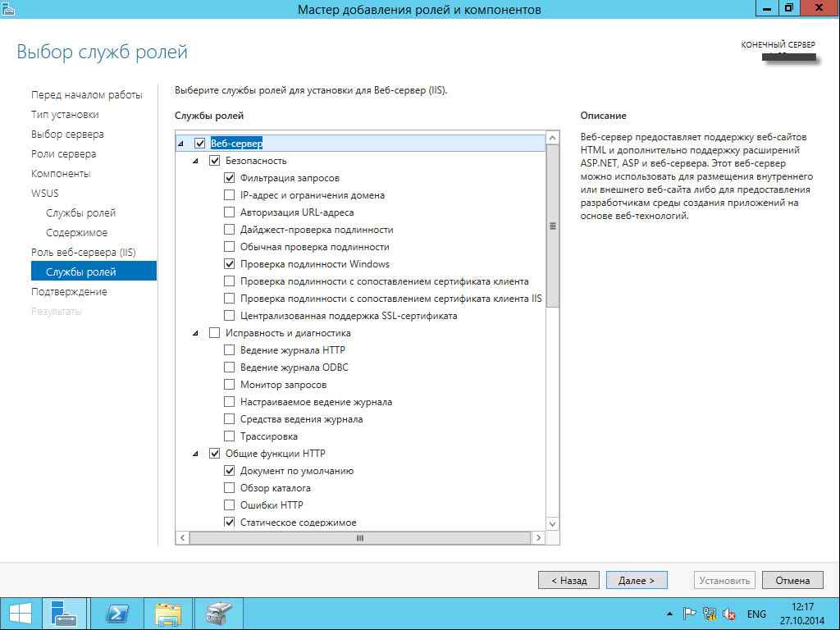Click horizontal scrollbar thumb in role list
Image resolution: width=840 pixels, height=630 pixels.
tap(360, 537)
